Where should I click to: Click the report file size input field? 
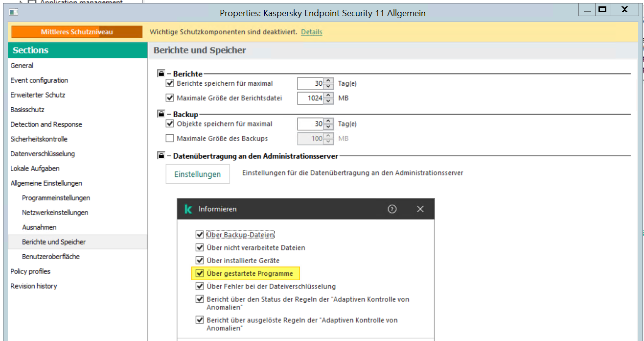click(311, 98)
